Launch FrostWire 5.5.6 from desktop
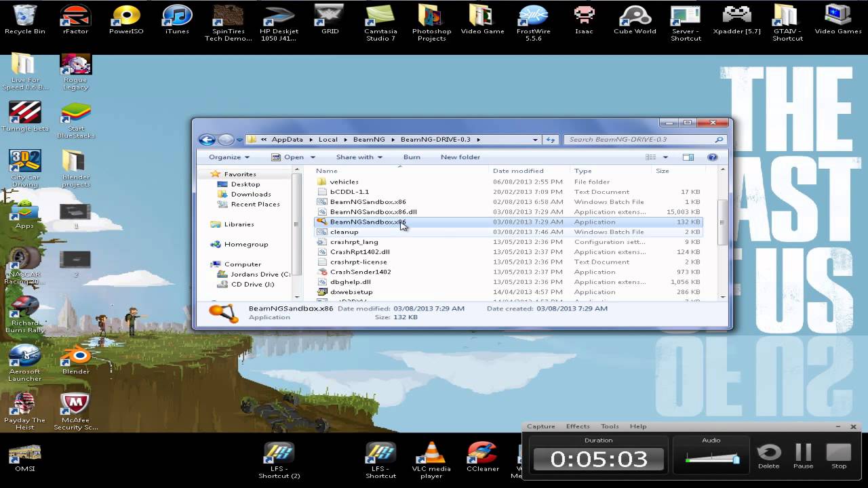Image resolution: width=868 pixels, height=488 pixels. 533,22
